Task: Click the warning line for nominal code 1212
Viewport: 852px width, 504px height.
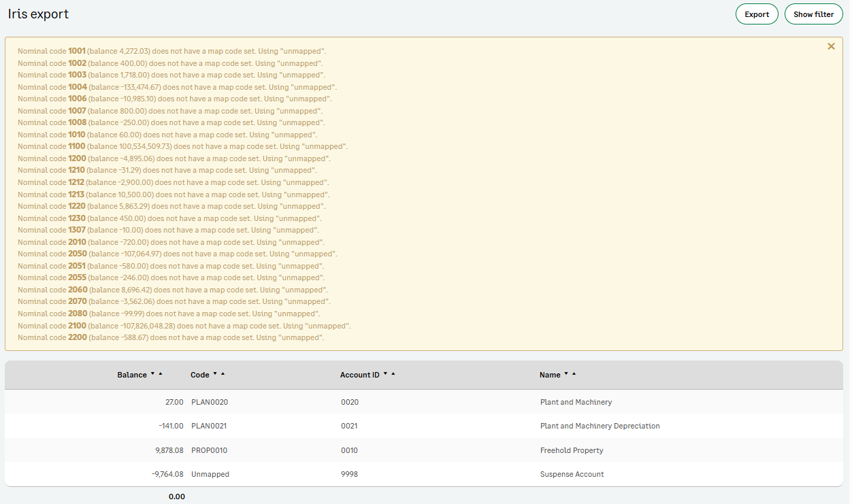Action: point(174,182)
